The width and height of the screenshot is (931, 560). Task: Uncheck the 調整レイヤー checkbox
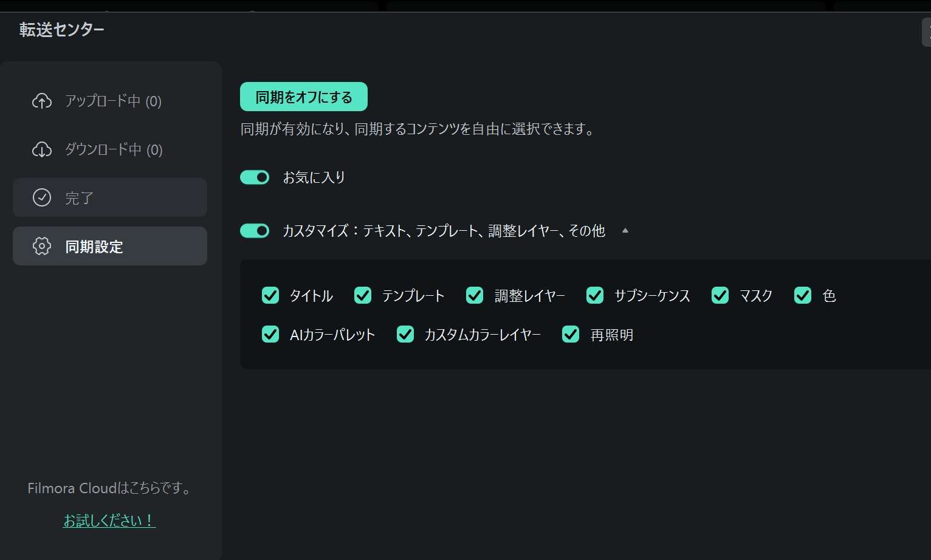tap(475, 295)
